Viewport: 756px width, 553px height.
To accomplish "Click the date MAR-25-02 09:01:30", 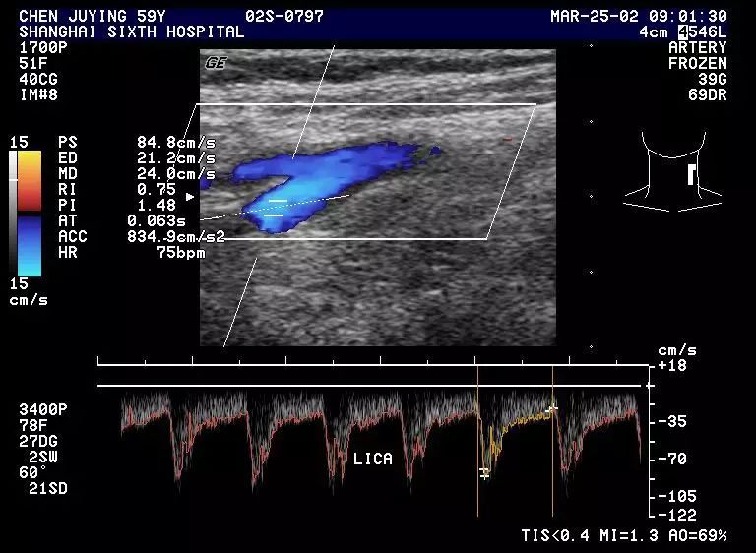I will click(639, 17).
